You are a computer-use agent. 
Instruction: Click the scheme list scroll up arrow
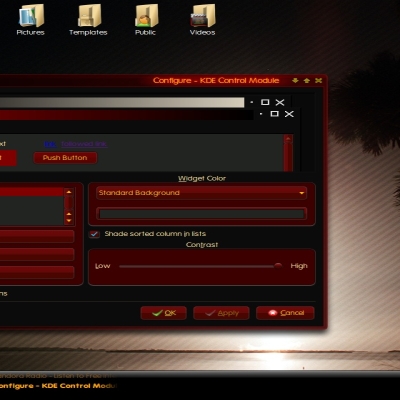[x=69, y=192]
